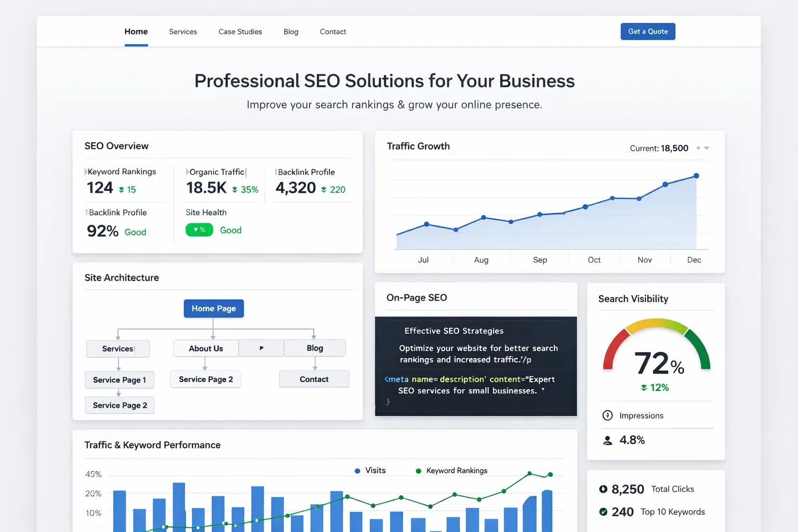The image size is (798, 532).
Task: Click the green arrow beside Organic Traffic 35%
Action: (x=235, y=190)
